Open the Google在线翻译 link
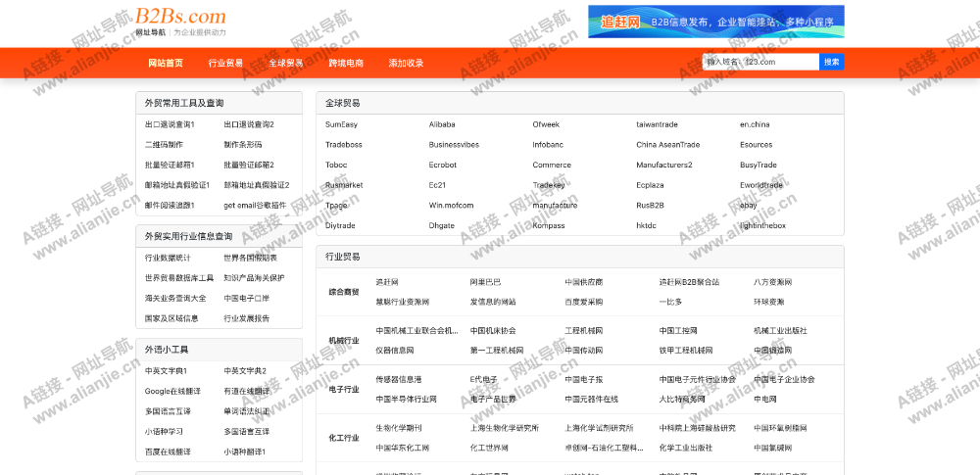980x475 pixels. tap(172, 391)
